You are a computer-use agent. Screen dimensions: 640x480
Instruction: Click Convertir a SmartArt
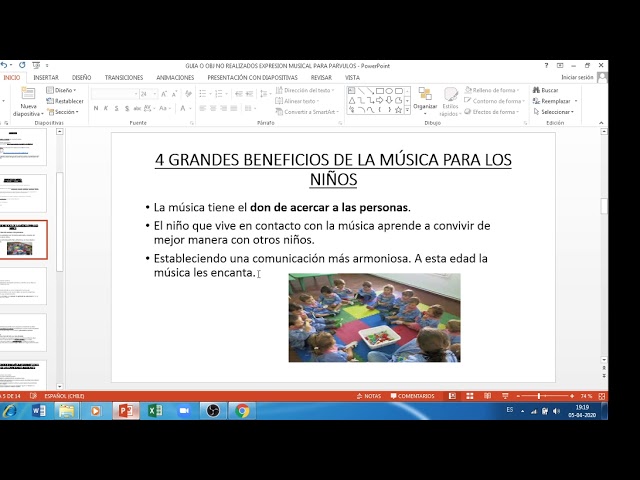pyautogui.click(x=307, y=112)
